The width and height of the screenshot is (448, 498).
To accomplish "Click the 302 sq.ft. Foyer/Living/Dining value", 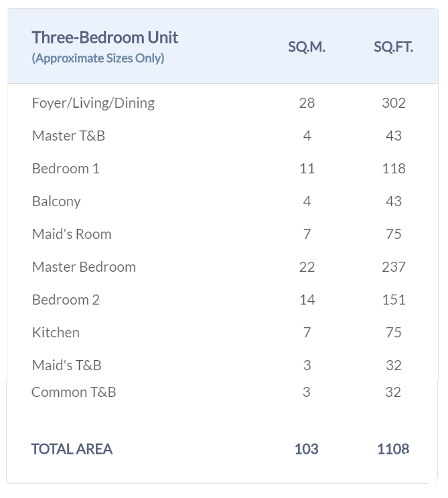I will coord(394,103).
